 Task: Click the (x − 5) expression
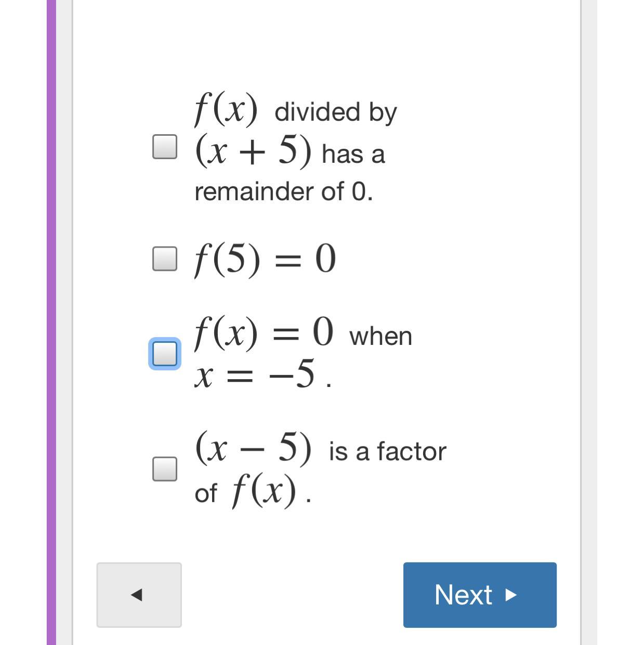point(253,447)
